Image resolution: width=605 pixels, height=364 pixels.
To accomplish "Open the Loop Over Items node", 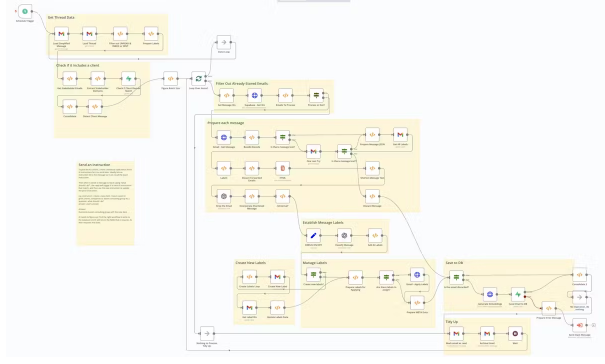I will click(198, 78).
